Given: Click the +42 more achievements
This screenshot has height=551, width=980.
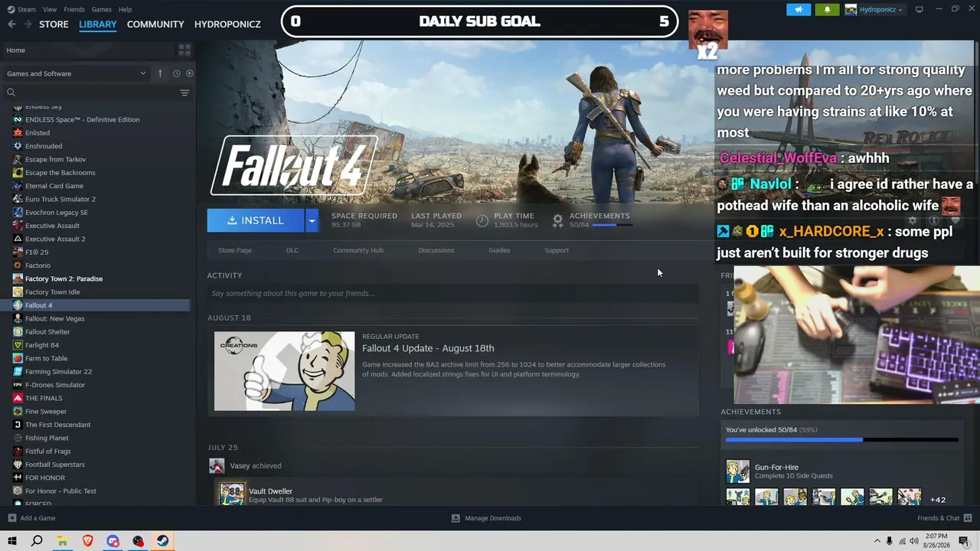Looking at the screenshot, I should click(x=938, y=500).
